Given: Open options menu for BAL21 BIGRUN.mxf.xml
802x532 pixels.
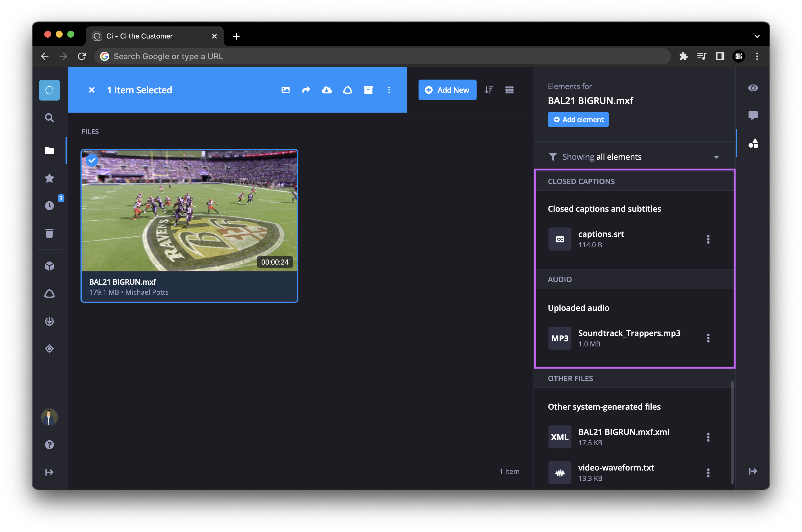Looking at the screenshot, I should (x=708, y=437).
